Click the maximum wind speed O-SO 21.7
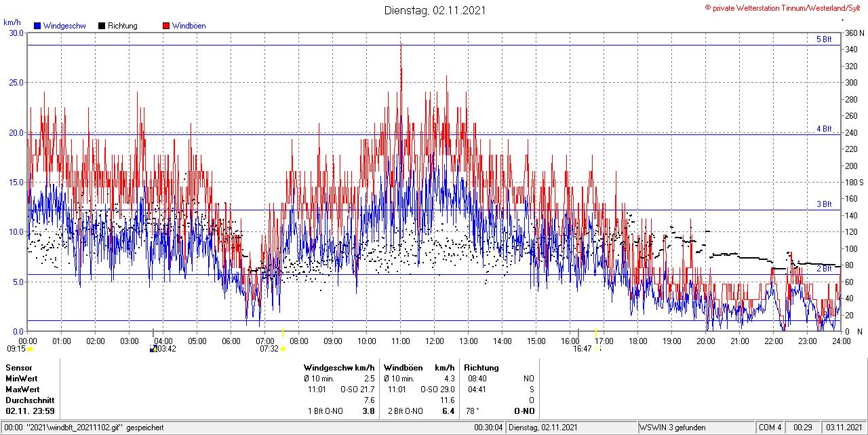 (x=358, y=390)
